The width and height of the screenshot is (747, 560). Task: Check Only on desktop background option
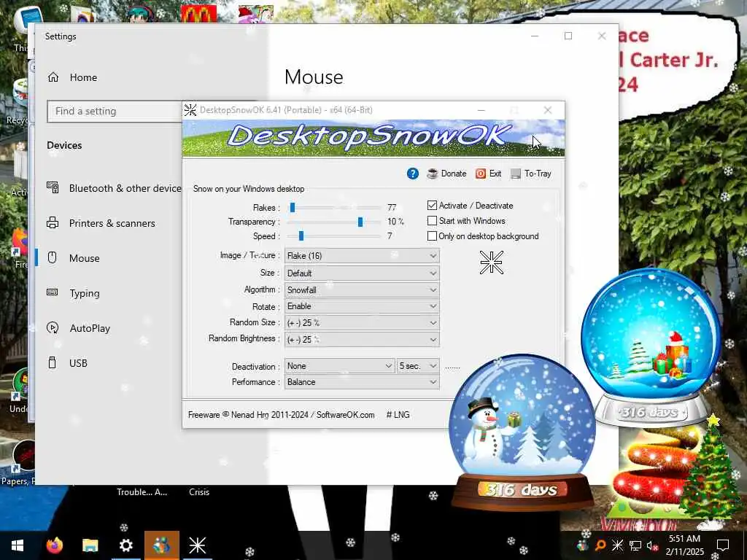click(432, 236)
